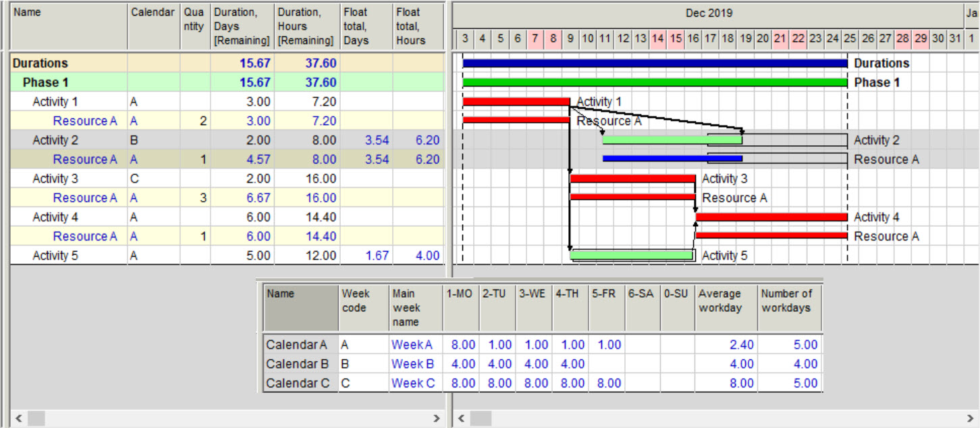Click the Gantt pane right scroll arrow
This screenshot has width=980, height=428.
click(969, 419)
